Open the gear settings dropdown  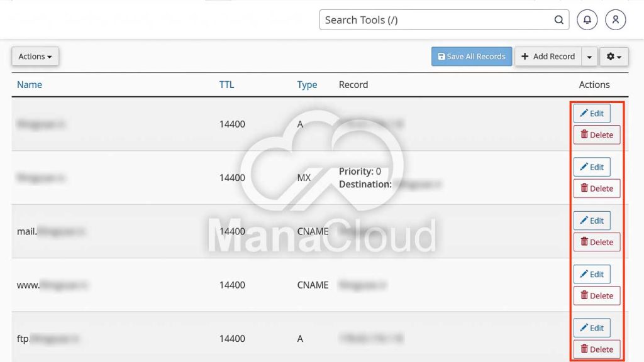613,57
